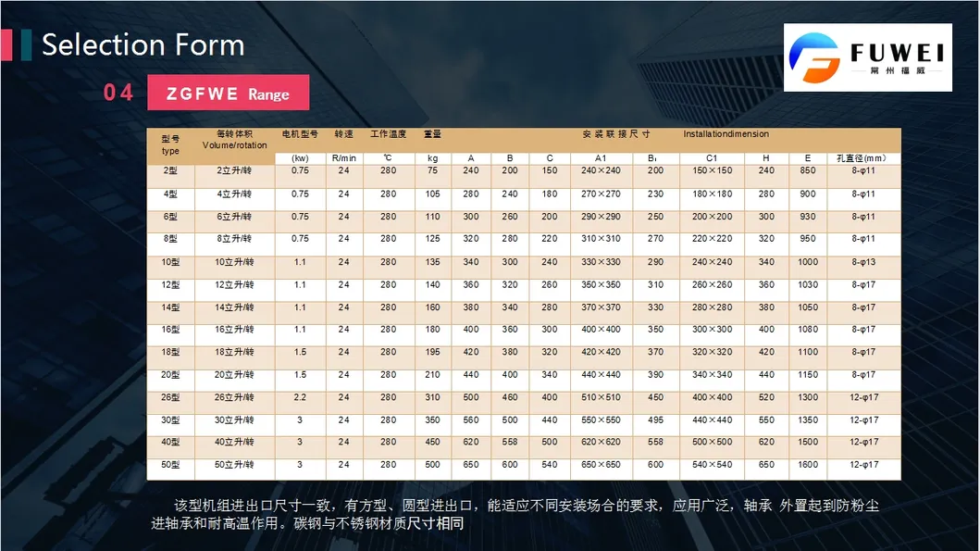
Task: Click the FUWEI logo in the corner
Action: (x=867, y=57)
